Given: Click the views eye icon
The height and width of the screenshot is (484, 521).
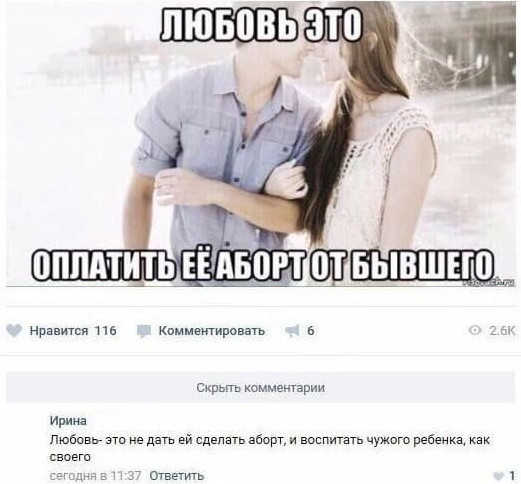Looking at the screenshot, I should pos(474,330).
